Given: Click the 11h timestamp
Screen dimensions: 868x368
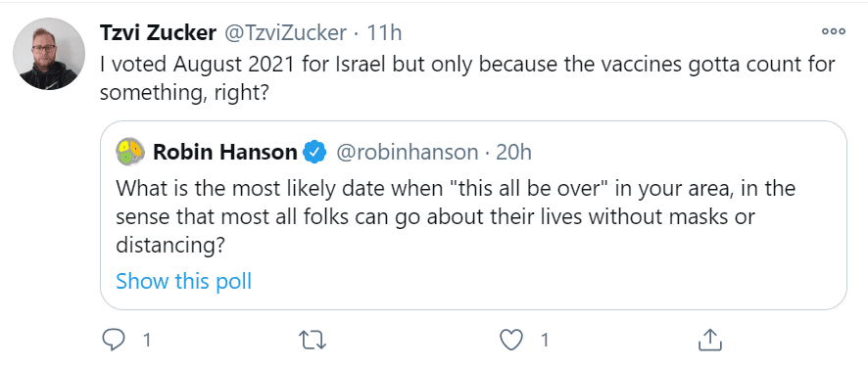Looking at the screenshot, I should pyautogui.click(x=384, y=33).
